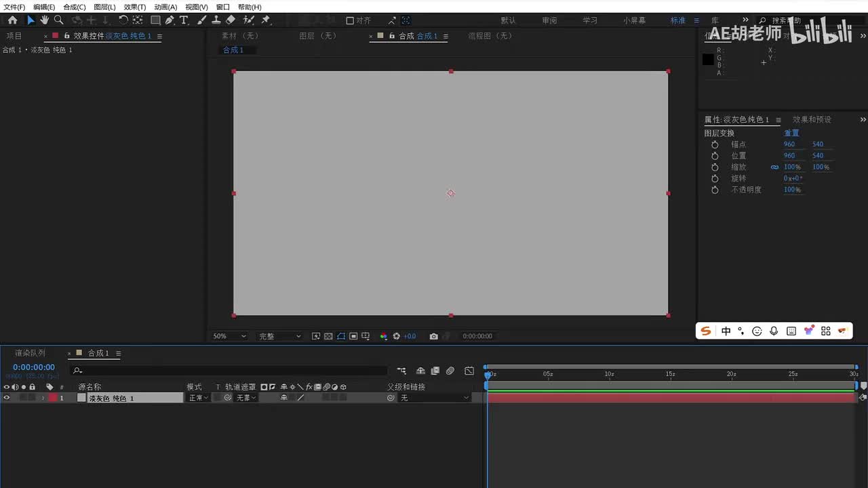Open the 效果(T) menu
868x488 pixels.
point(135,7)
